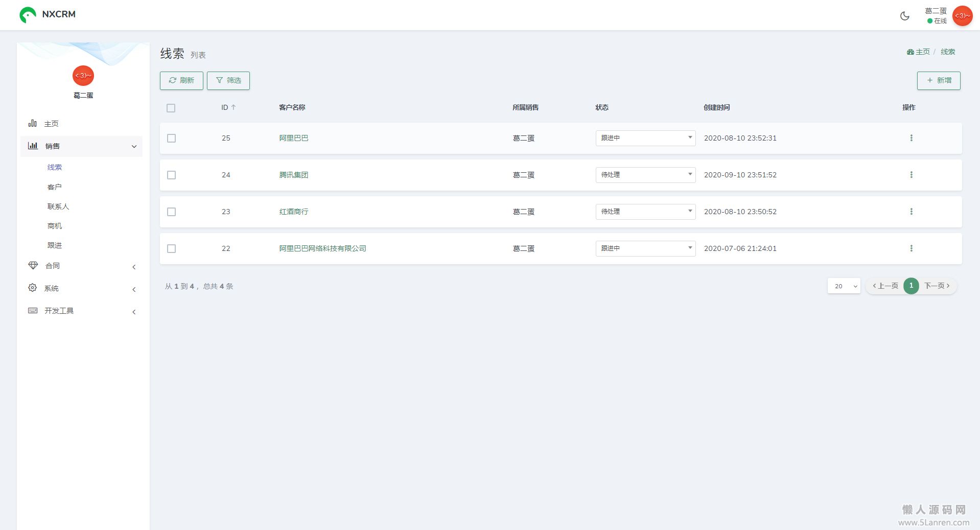The image size is (980, 530).
Task: Click the NXCRM logo icon
Action: pyautogui.click(x=28, y=15)
